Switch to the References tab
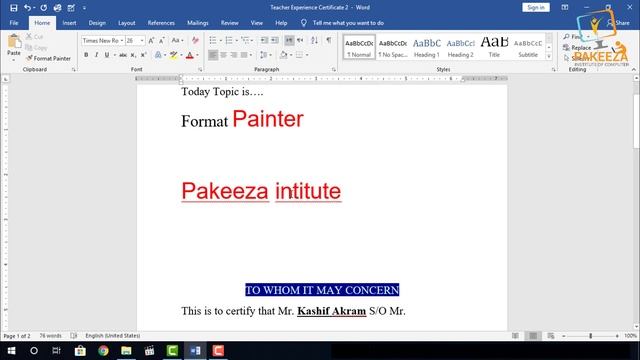 161,23
